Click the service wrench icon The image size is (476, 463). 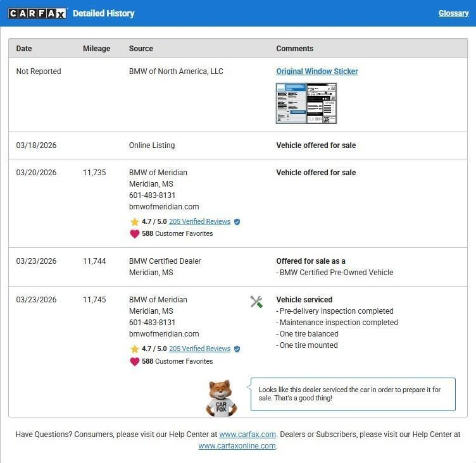point(256,302)
